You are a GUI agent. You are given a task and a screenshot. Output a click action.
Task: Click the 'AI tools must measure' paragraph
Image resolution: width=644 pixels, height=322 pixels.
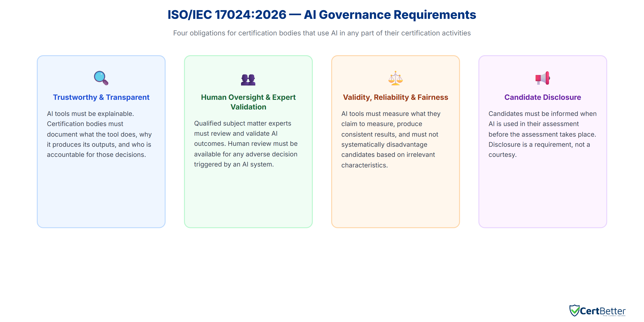click(391, 140)
